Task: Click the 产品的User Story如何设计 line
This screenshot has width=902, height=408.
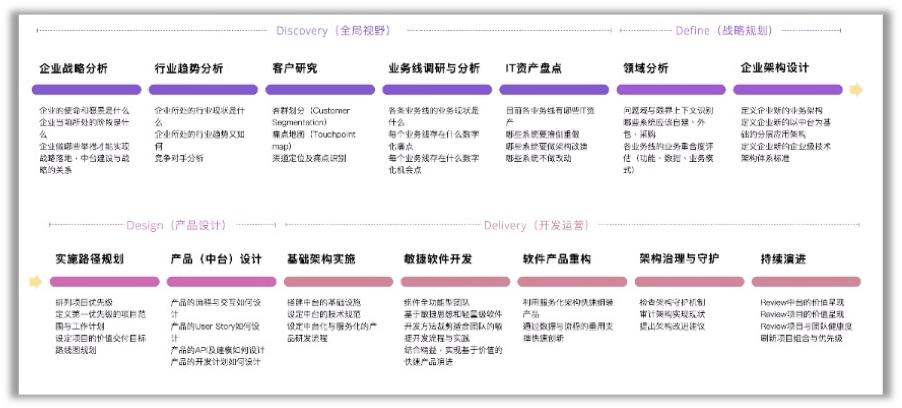Action: pos(215,331)
